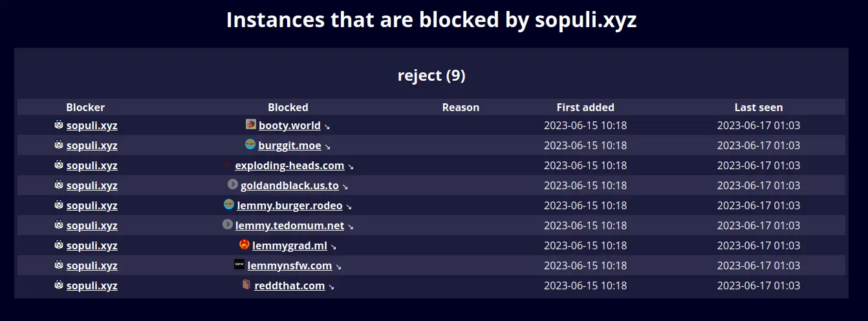Open sopuli.xyz blocker link in burggit.moe row
The height and width of the screenshot is (321, 868).
[x=92, y=145]
